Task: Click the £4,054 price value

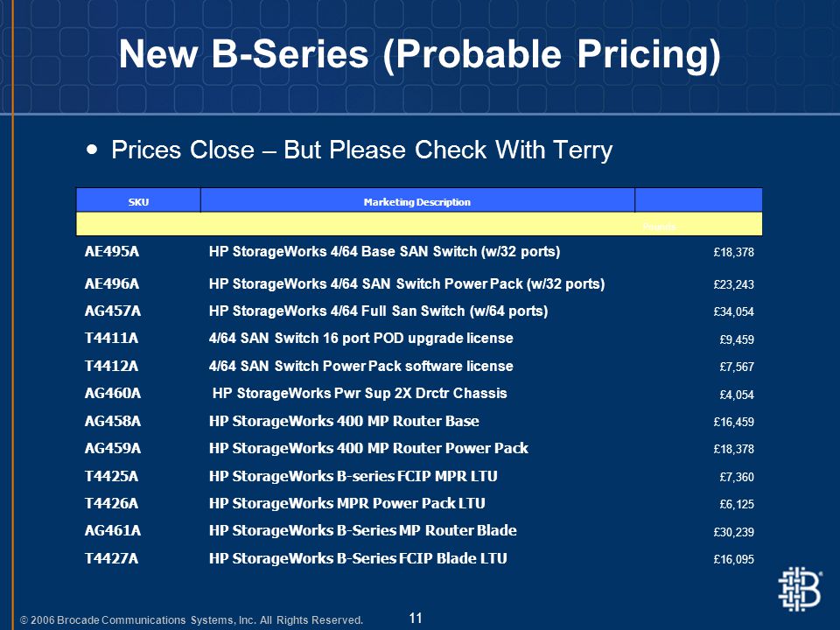Action: click(x=737, y=395)
